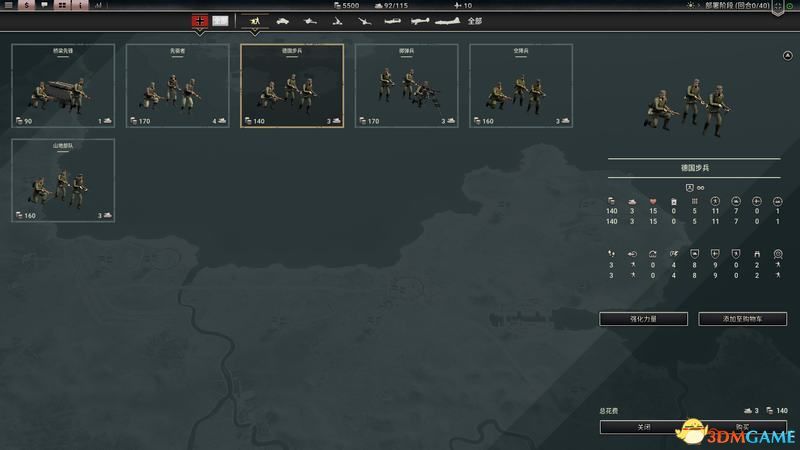
Task: Click the vehicle return-arrow stat icon
Action: [632, 254]
